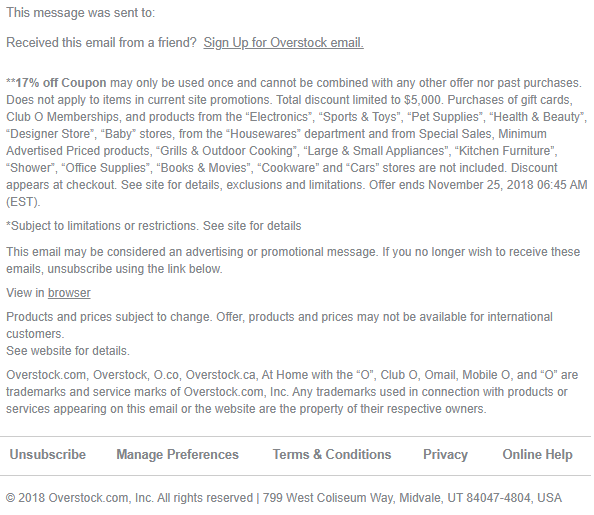
Task: Click the Sign Up for Overstock email link
Action: click(x=283, y=43)
